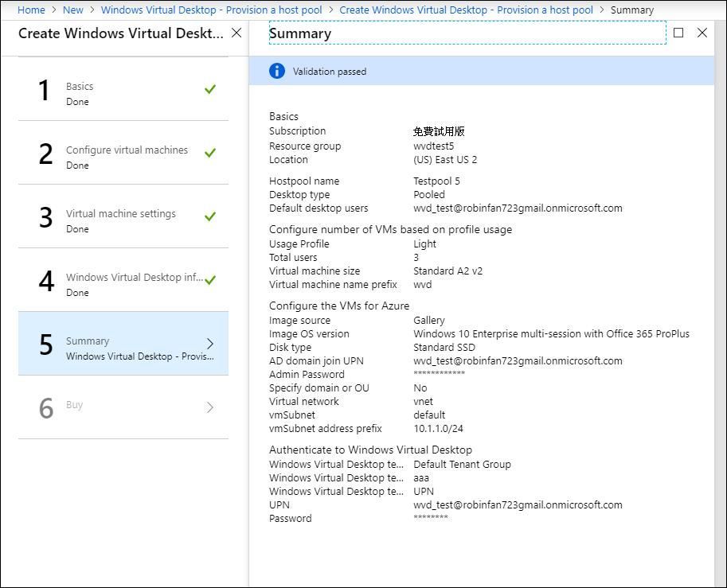Open 'Create Windows Virtual Desktop' breadcrumb link

(x=466, y=10)
